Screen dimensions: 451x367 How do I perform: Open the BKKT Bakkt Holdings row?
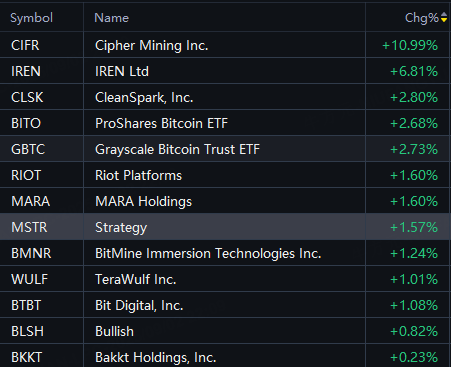coord(225,356)
